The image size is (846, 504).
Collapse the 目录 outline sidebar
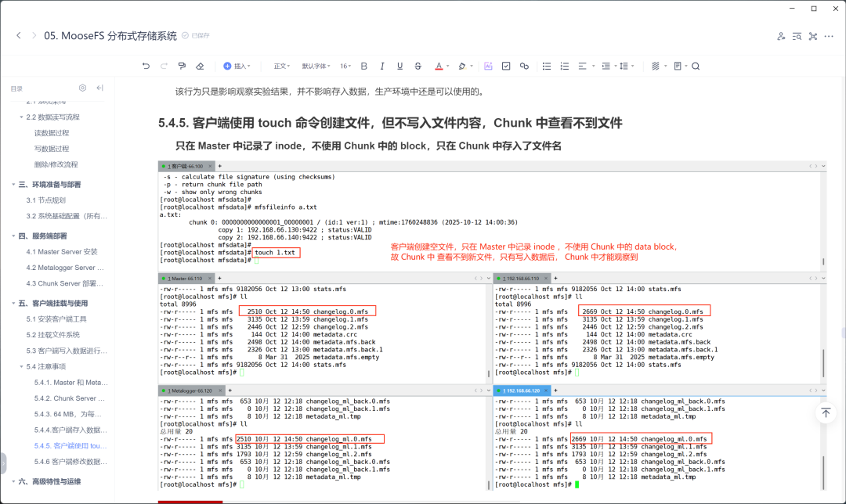click(99, 88)
